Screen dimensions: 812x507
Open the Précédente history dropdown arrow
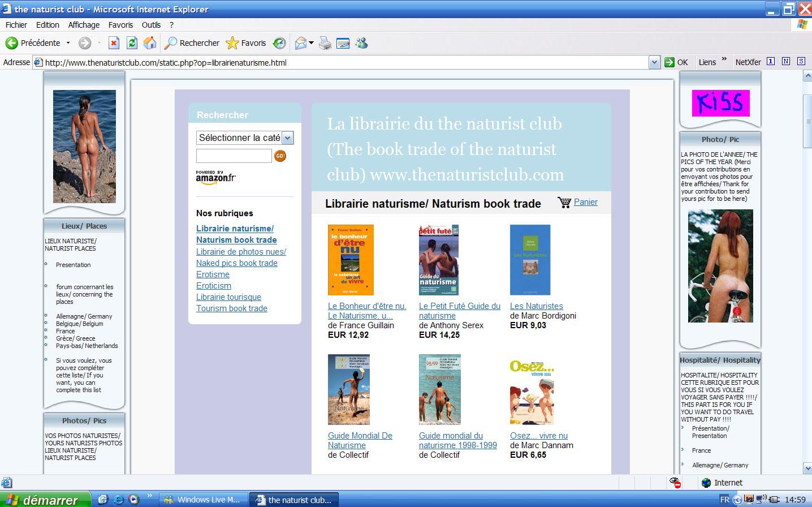(68, 43)
